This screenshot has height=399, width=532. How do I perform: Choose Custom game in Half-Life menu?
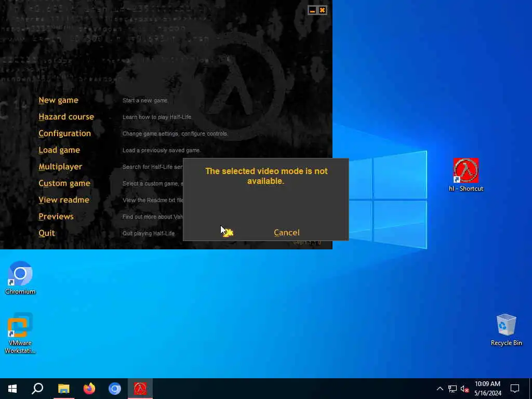pyautogui.click(x=64, y=183)
